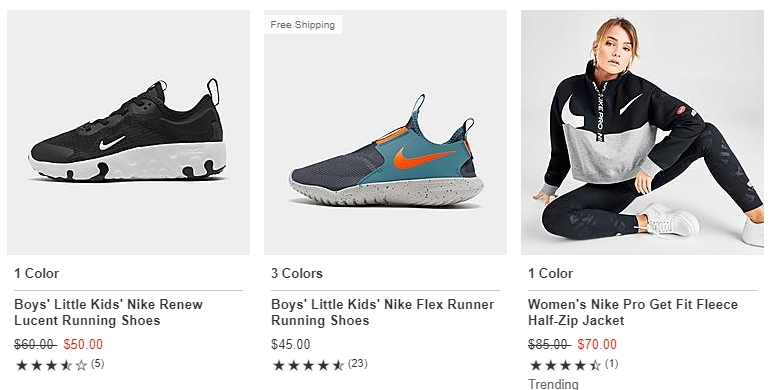Image resolution: width=775 pixels, height=390 pixels.
Task: Click the 1 Color label under Renew Lucent
Action: (37, 273)
